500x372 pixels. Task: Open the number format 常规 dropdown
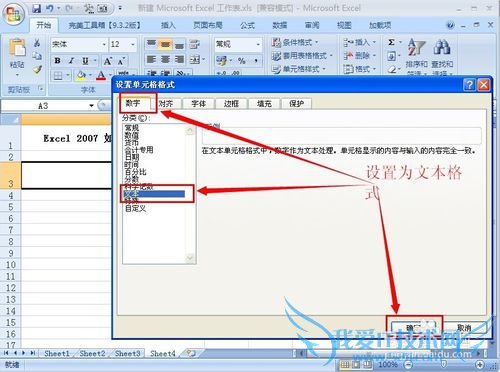pyautogui.click(x=258, y=44)
